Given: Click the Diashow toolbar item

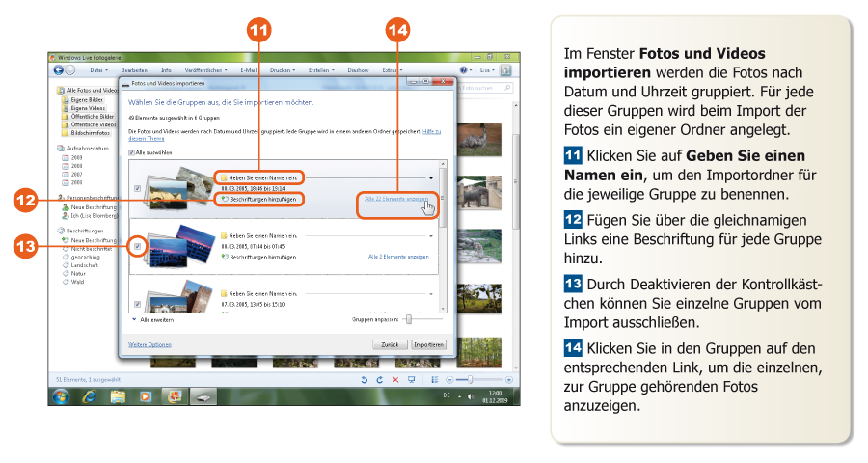Looking at the screenshot, I should pos(358,70).
